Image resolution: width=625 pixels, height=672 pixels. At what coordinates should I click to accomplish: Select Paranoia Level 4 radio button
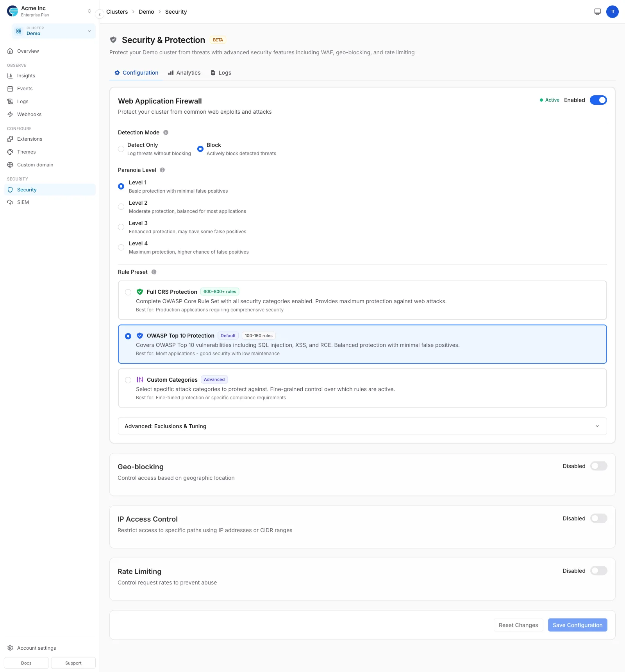point(121,247)
